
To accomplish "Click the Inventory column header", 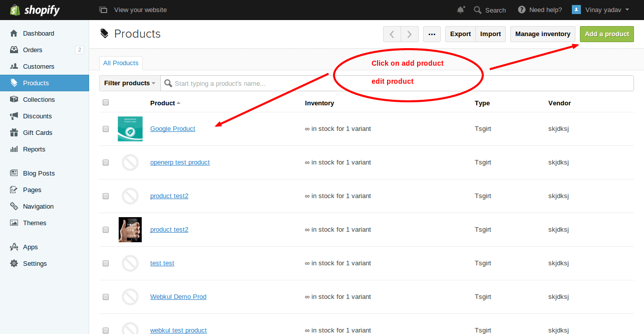I will 319,103.
